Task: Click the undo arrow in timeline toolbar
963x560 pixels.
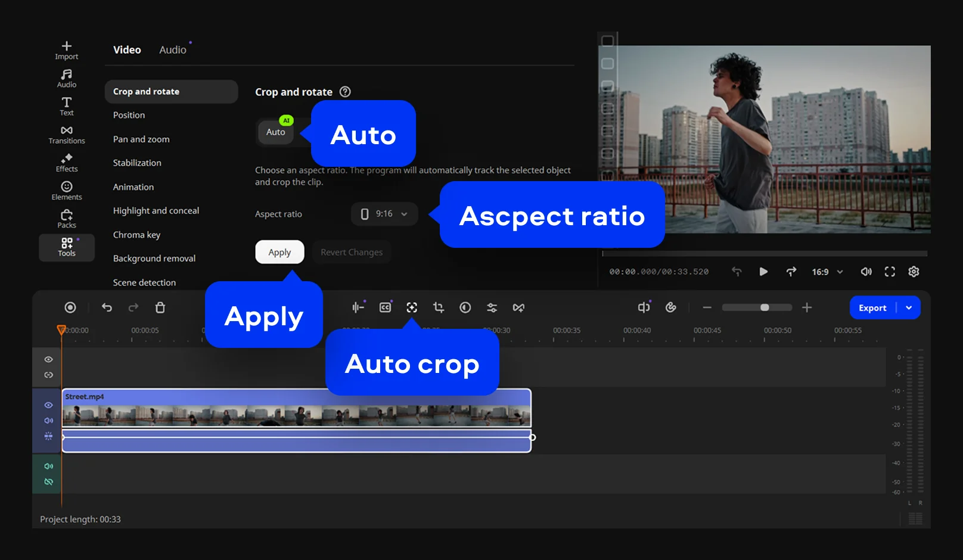Action: pyautogui.click(x=107, y=307)
